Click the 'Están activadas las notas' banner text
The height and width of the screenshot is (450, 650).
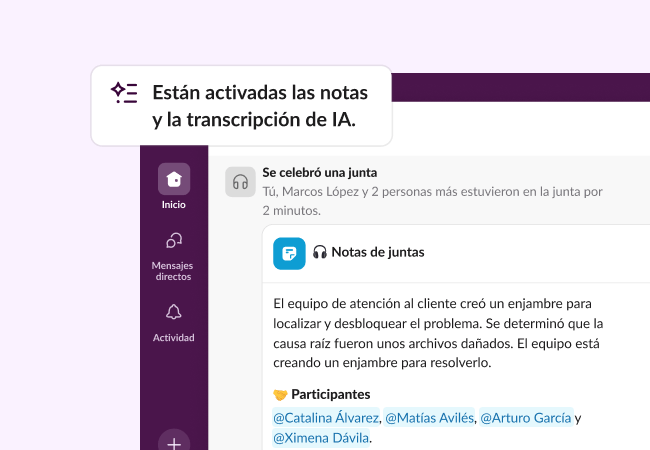click(x=260, y=106)
